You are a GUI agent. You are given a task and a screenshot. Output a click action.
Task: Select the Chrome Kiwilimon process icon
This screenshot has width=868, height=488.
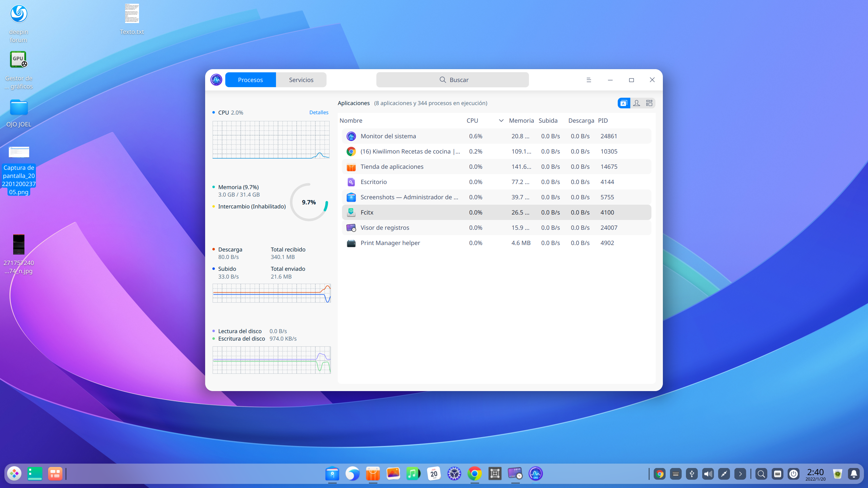351,151
